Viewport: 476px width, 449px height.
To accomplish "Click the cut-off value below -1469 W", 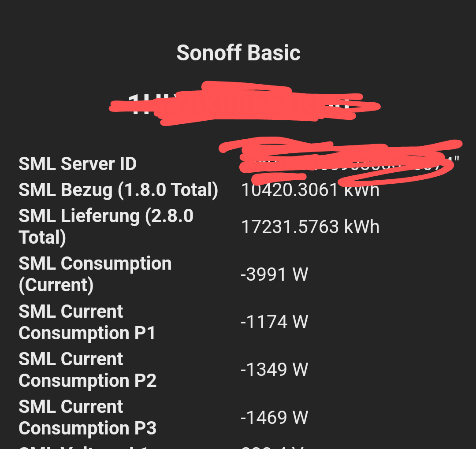I will (273, 446).
